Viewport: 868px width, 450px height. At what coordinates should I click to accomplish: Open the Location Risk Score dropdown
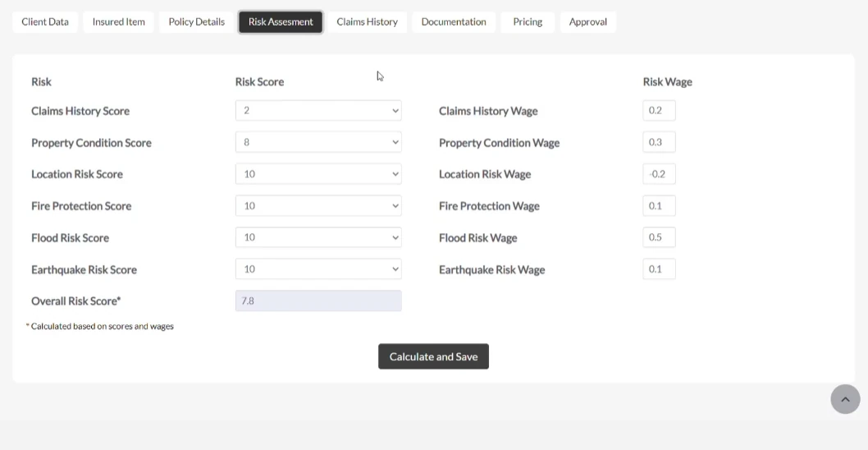[318, 174]
